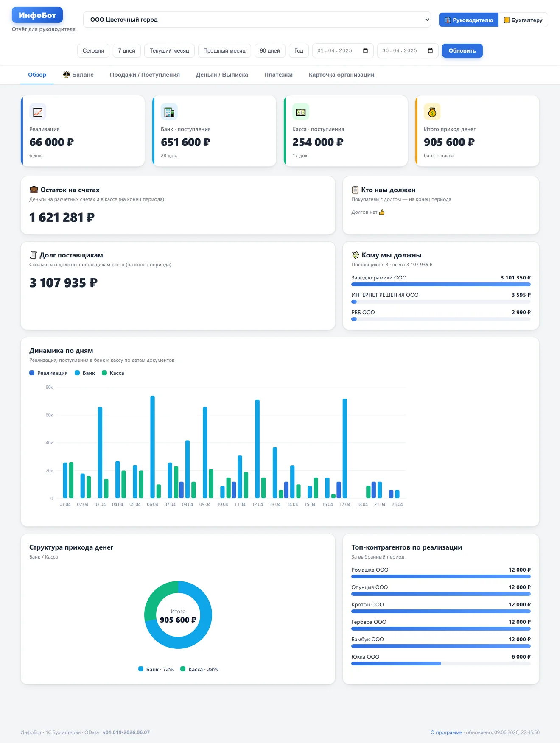This screenshot has width=560, height=743.
Task: Toggle Касса series in chart legend
Action: point(113,373)
